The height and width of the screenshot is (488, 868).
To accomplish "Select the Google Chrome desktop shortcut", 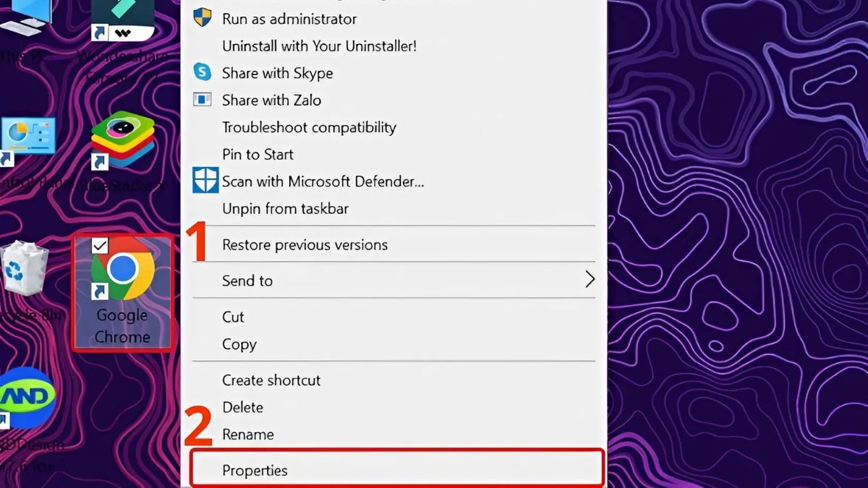I will click(122, 293).
